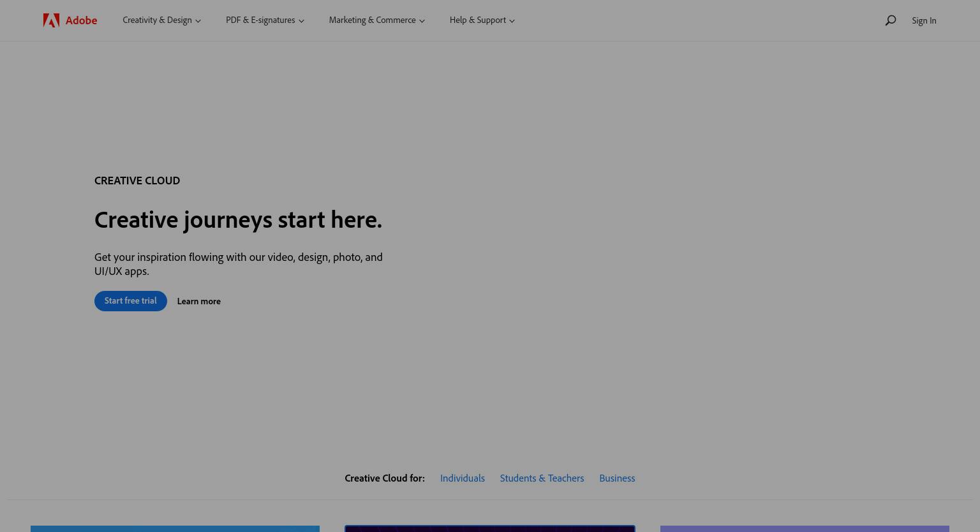Screen dimensions: 980x532
Task: Click the Sign In link
Action: pos(924,20)
